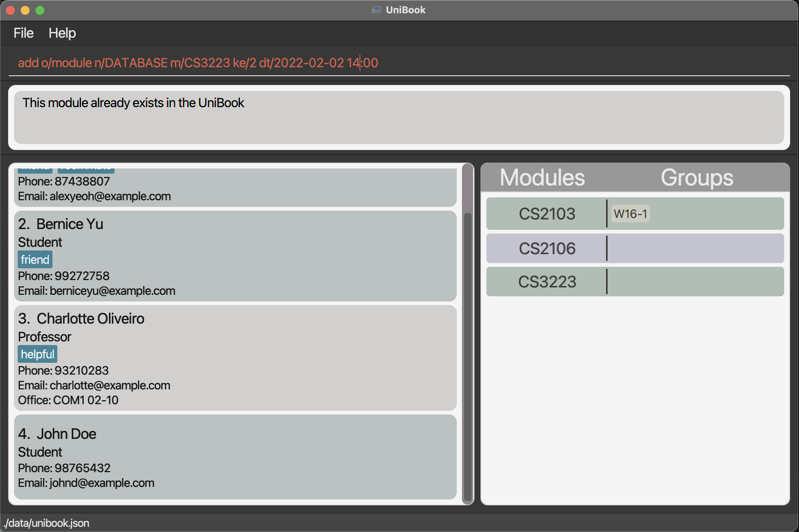
Task: Click the UniBook graduation cap icon
Action: [x=376, y=10]
